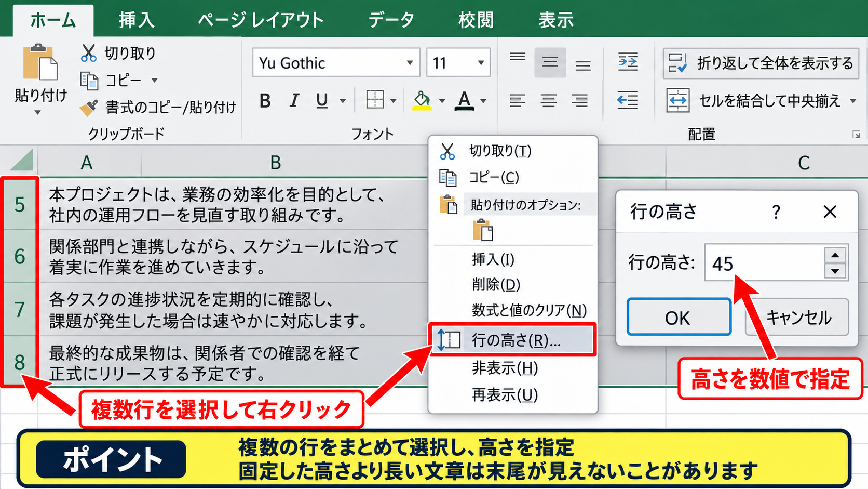Choose 非表示(H) in the context menu

(x=512, y=368)
